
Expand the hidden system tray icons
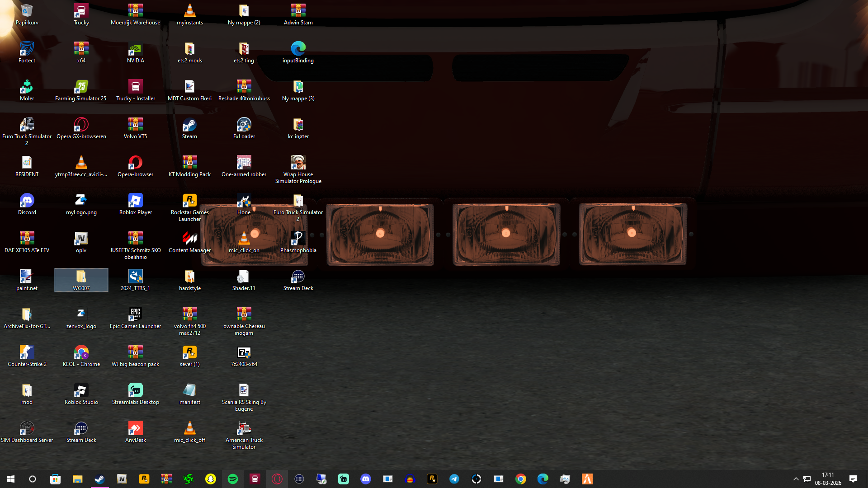pyautogui.click(x=796, y=479)
